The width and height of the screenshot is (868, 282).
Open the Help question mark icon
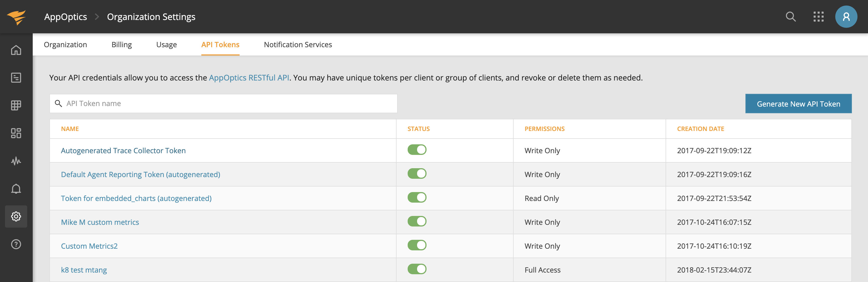tap(16, 244)
